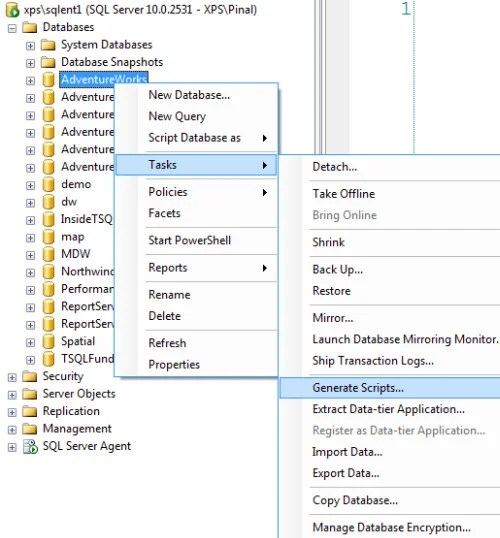500x538 pixels.
Task: Expand the SQL Server Agent node
Action: 12,447
